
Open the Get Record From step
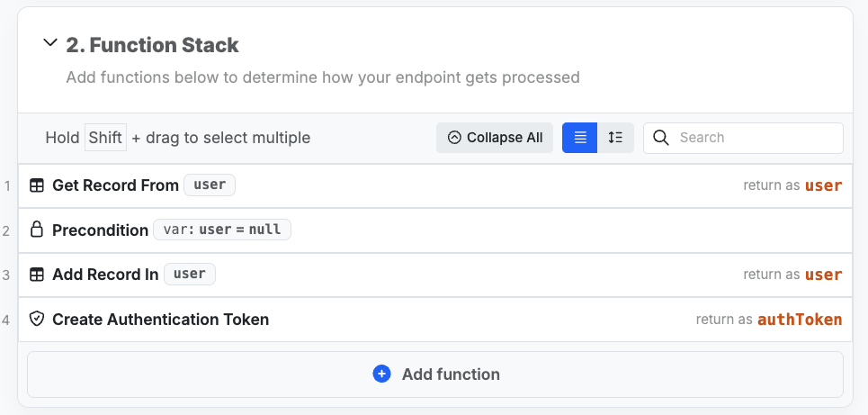coord(115,185)
